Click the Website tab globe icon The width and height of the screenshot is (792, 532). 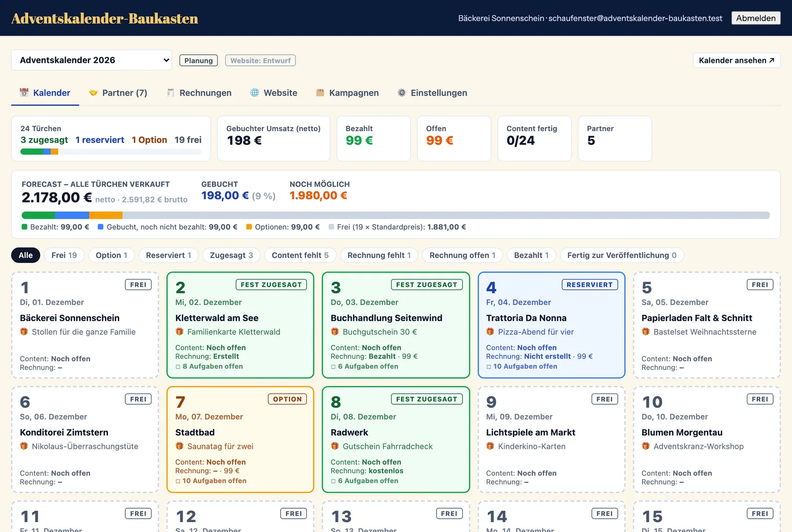[255, 93]
